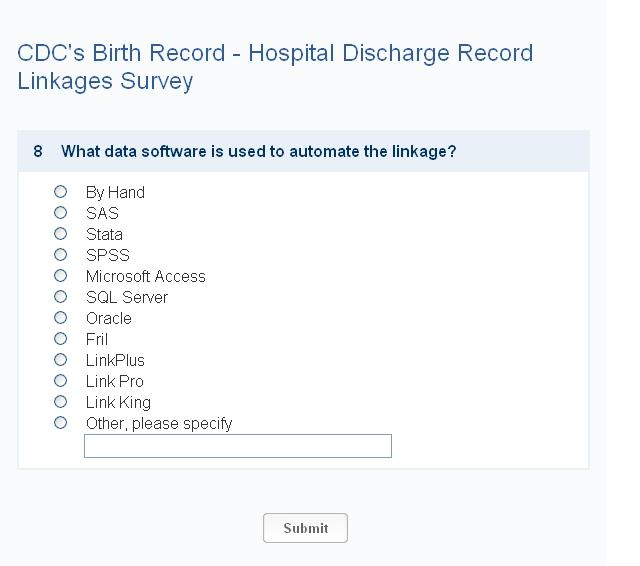Select the SQL Server radio button
This screenshot has width=640, height=566.
[60, 296]
